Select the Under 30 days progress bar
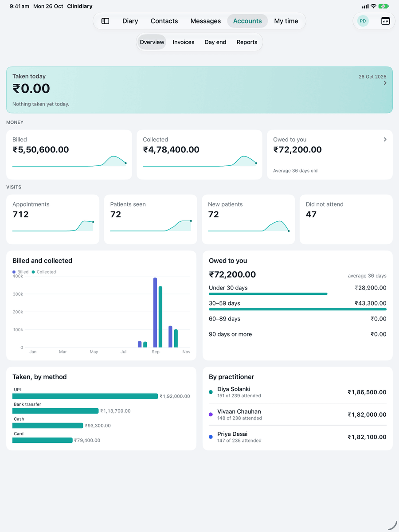The image size is (399, 532). 268,293
